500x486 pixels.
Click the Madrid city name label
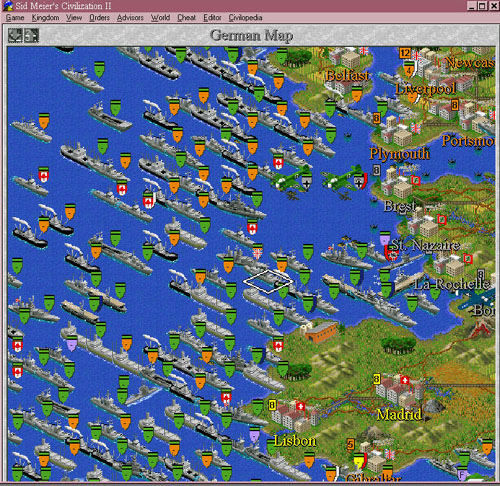point(399,415)
